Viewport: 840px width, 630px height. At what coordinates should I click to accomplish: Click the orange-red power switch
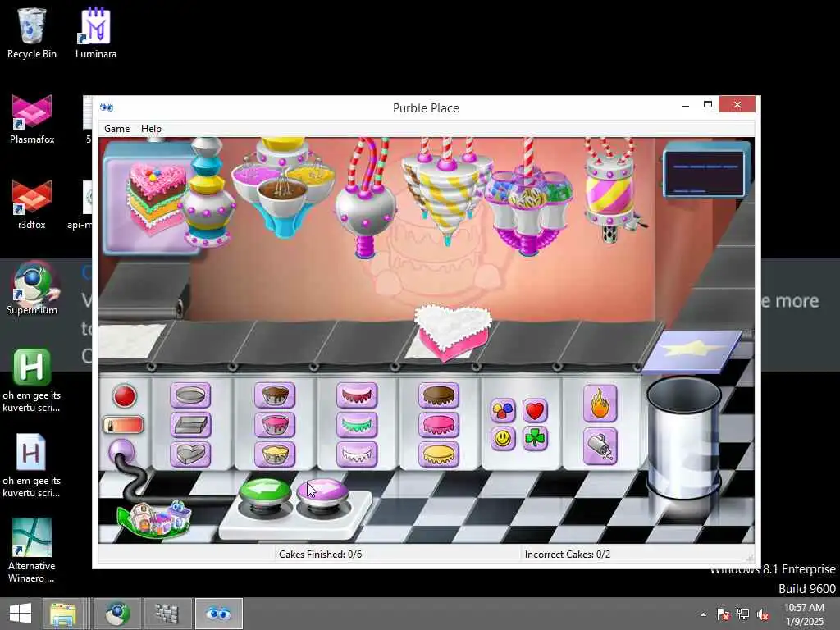pos(123,426)
